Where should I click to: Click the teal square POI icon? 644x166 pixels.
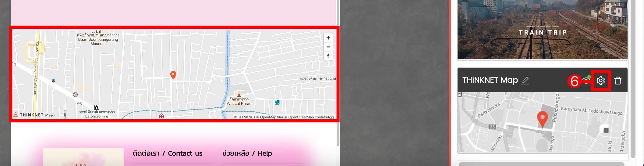277,102
